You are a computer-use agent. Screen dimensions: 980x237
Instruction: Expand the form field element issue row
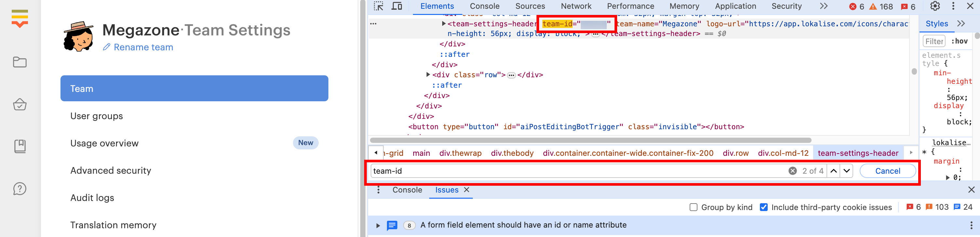point(378,226)
